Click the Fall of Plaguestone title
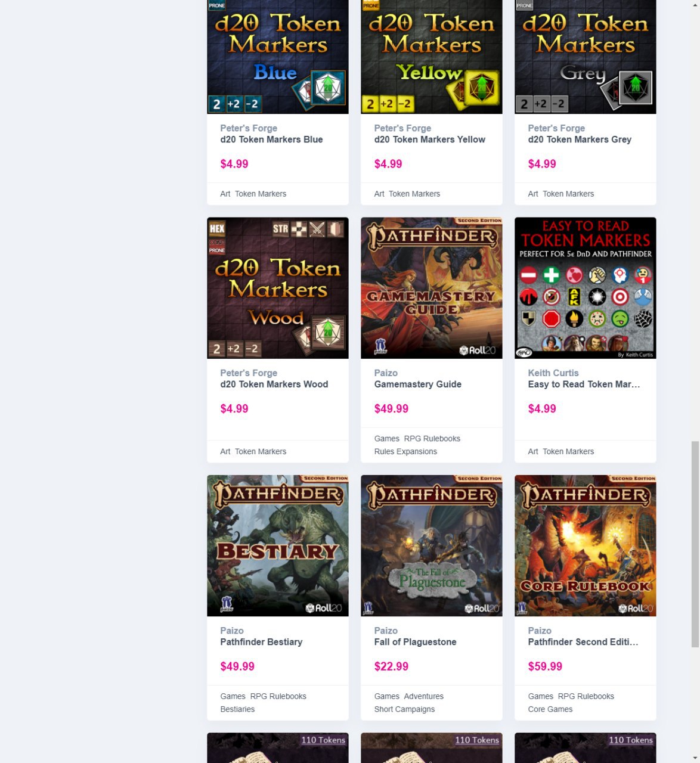 point(415,642)
